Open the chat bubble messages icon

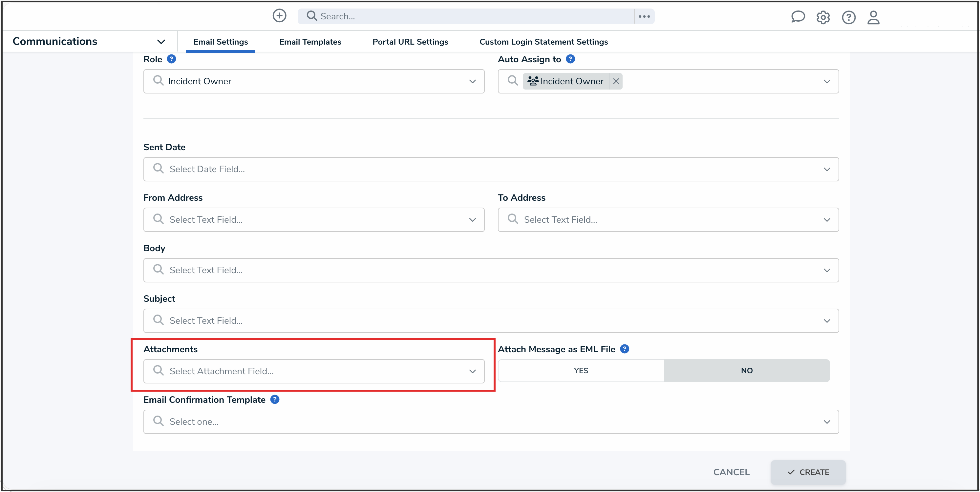tap(798, 17)
